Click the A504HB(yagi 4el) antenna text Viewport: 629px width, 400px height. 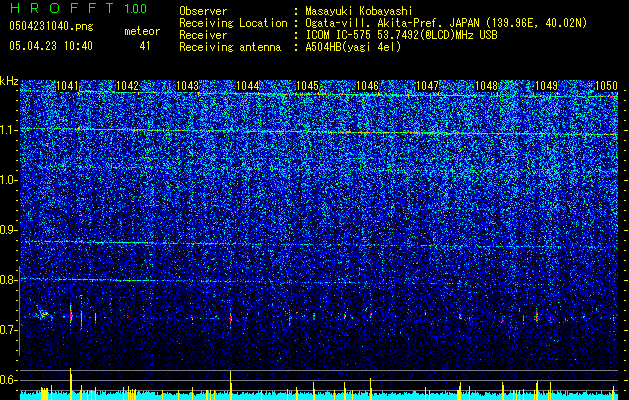point(353,47)
